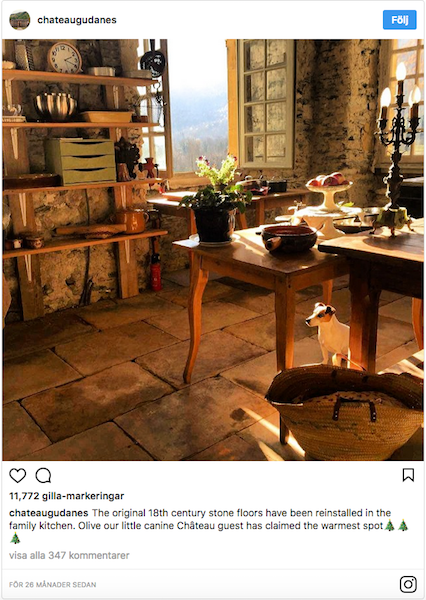The height and width of the screenshot is (600, 426).
Task: Save the post with the bookmark icon
Action: click(x=408, y=475)
